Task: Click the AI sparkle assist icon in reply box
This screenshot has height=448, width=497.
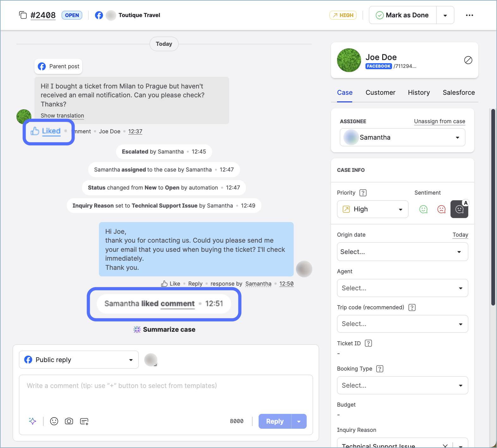Action: coord(33,421)
